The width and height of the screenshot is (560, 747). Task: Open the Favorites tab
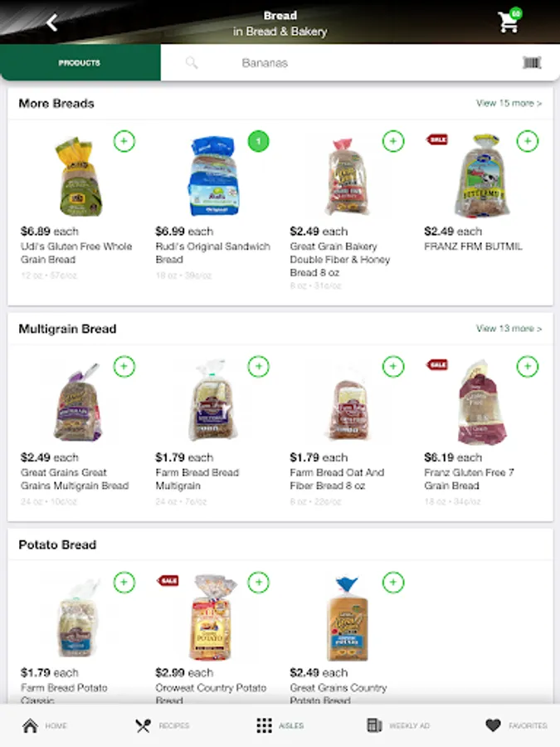point(516,725)
